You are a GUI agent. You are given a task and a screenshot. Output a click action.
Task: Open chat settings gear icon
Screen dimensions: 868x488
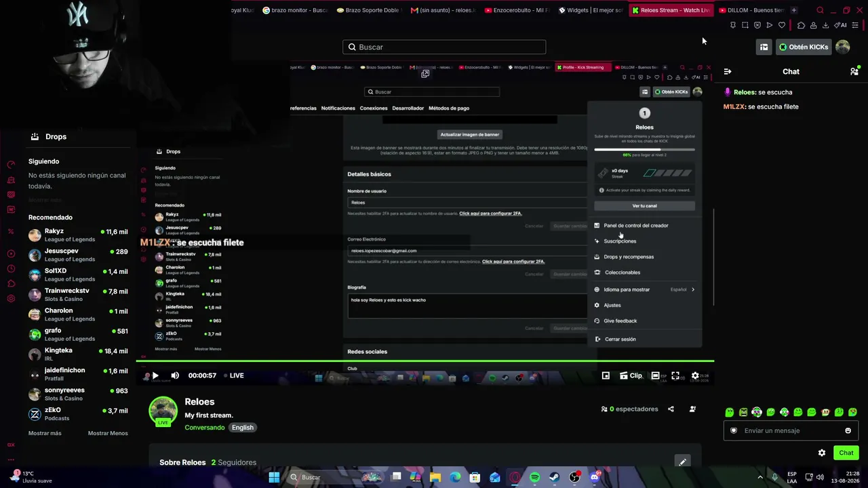[x=822, y=453]
